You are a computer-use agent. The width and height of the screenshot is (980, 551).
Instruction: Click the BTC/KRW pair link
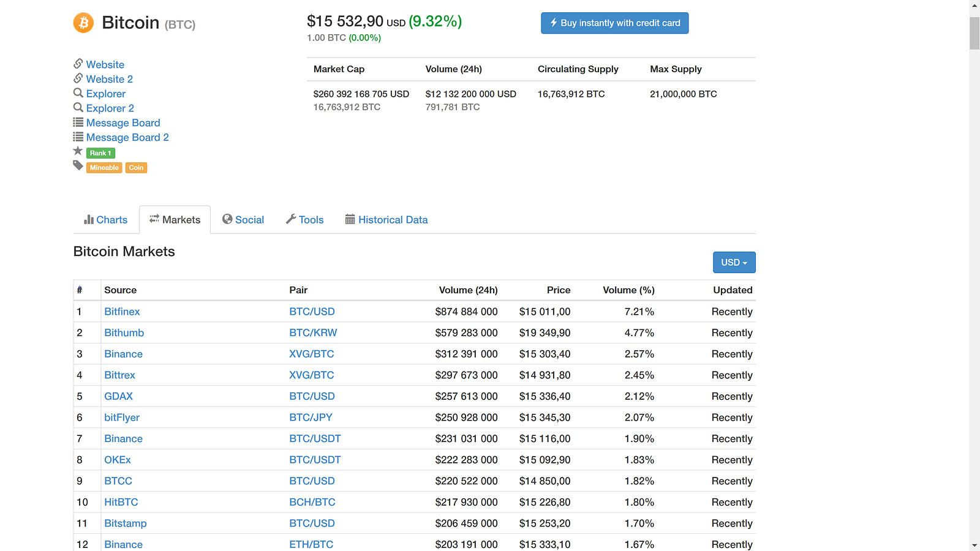[x=313, y=333]
